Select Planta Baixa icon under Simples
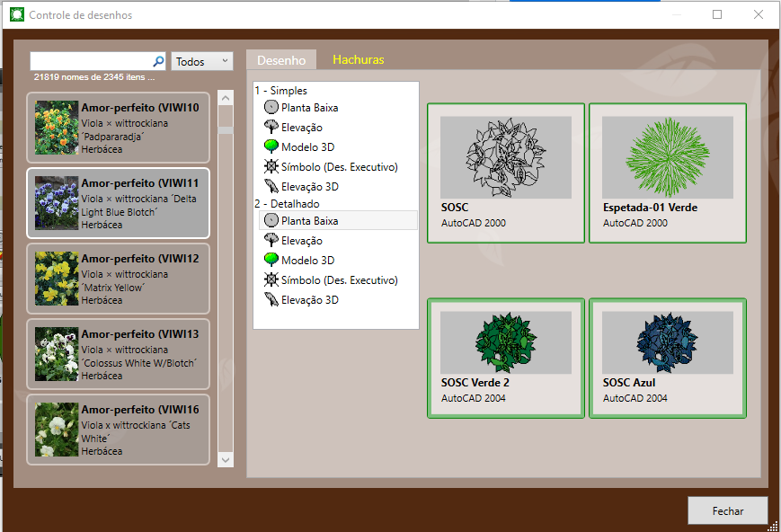This screenshot has width=781, height=532. pyautogui.click(x=271, y=107)
